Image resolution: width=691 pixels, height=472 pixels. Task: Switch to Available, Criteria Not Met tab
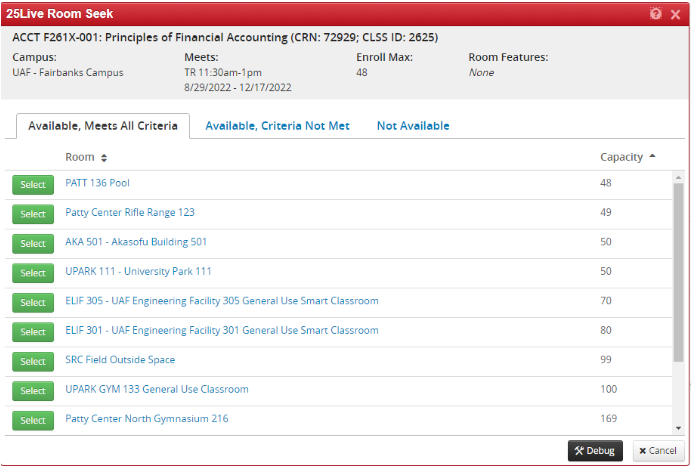[x=277, y=126]
